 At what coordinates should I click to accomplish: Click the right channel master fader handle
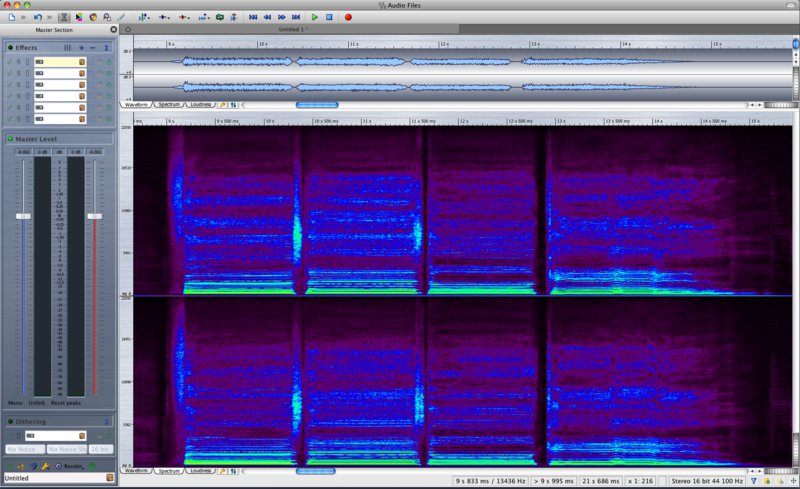(x=94, y=216)
